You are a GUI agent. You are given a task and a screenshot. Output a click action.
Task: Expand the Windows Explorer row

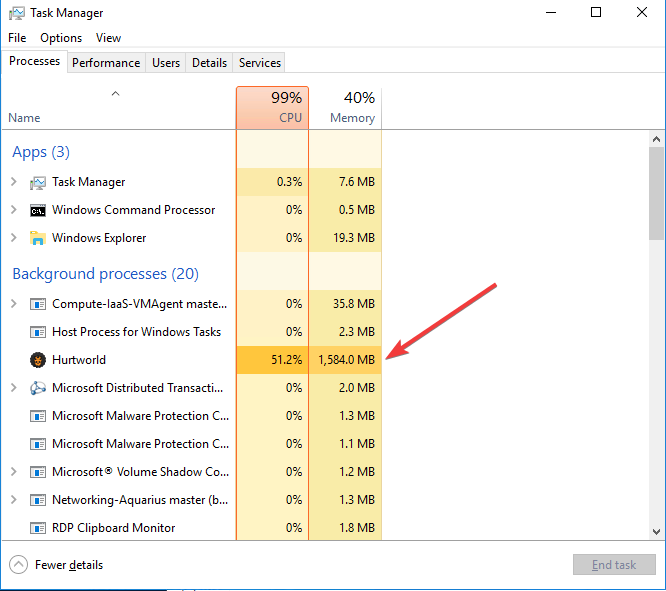pyautogui.click(x=14, y=238)
